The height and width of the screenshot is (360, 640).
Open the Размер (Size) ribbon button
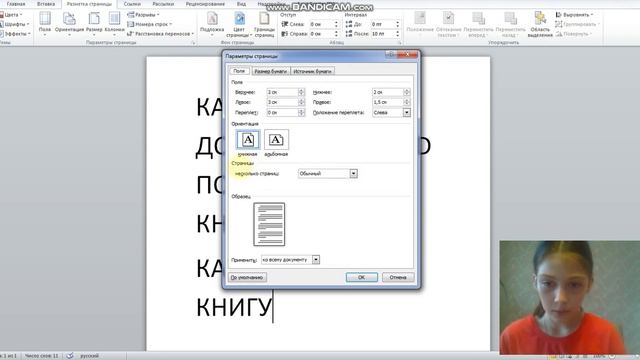pos(94,23)
